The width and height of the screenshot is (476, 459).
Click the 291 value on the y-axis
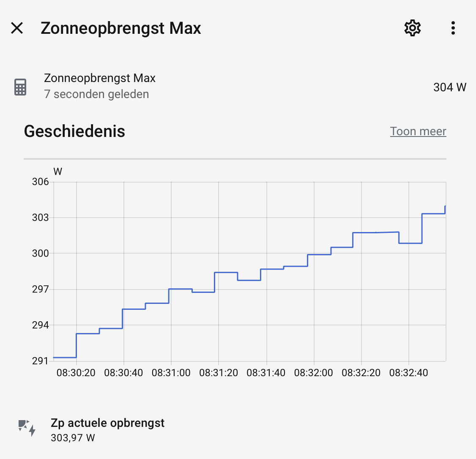41,361
